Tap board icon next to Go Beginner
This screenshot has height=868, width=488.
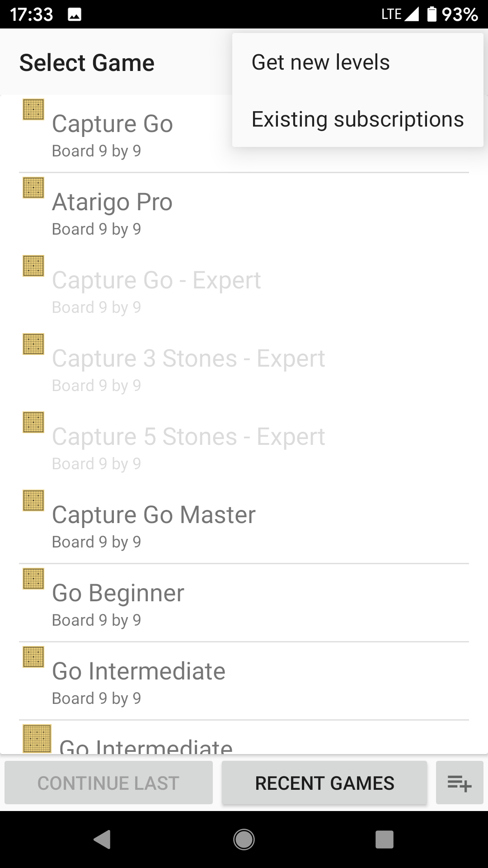[33, 579]
